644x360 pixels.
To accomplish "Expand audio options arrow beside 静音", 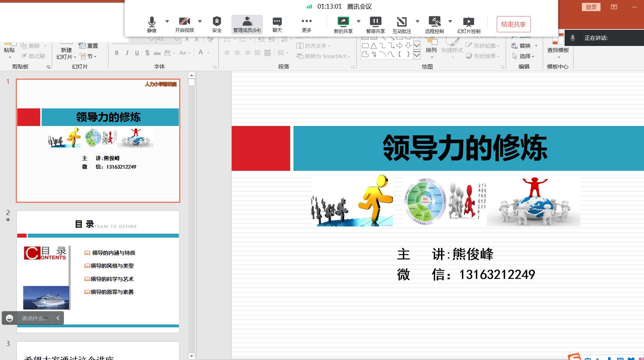I will [167, 21].
